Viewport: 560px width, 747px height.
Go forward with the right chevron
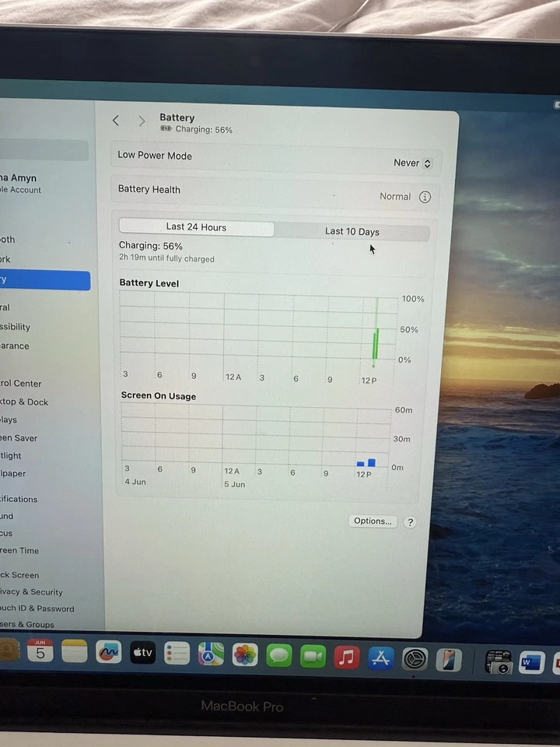click(x=142, y=121)
